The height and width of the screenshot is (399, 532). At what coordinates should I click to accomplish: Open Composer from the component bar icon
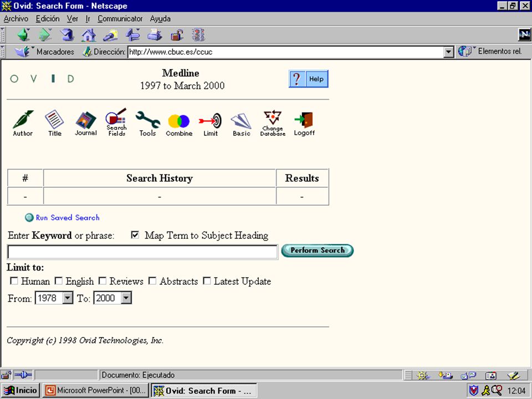[x=514, y=375]
